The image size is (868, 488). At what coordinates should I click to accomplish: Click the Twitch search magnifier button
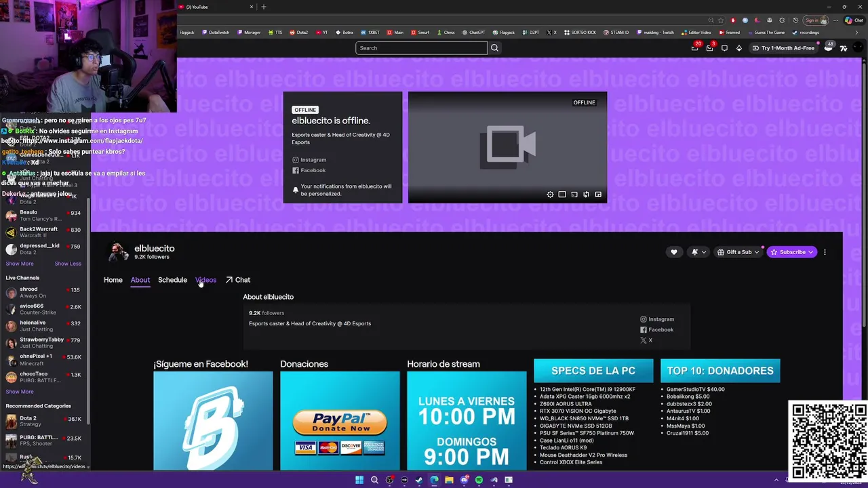click(494, 48)
